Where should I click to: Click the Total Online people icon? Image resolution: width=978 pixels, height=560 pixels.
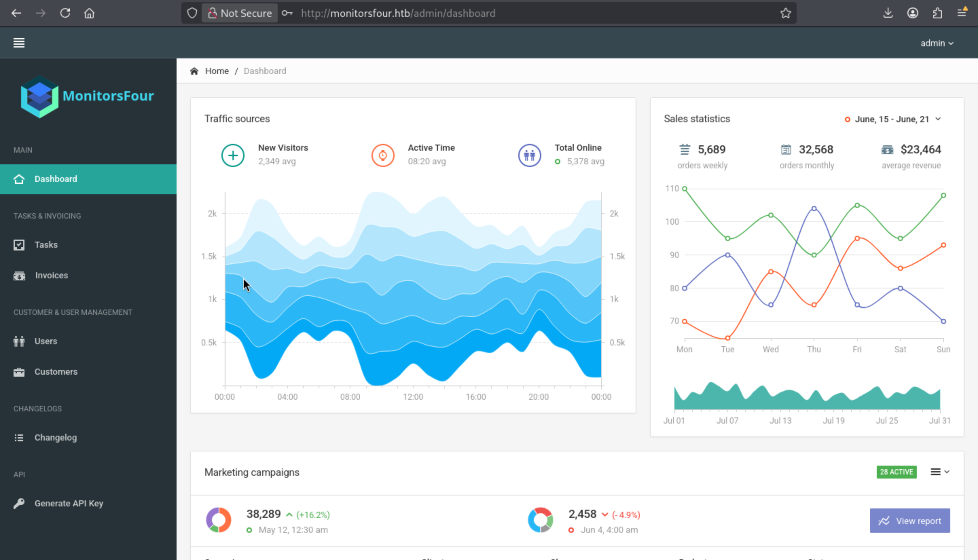(529, 155)
